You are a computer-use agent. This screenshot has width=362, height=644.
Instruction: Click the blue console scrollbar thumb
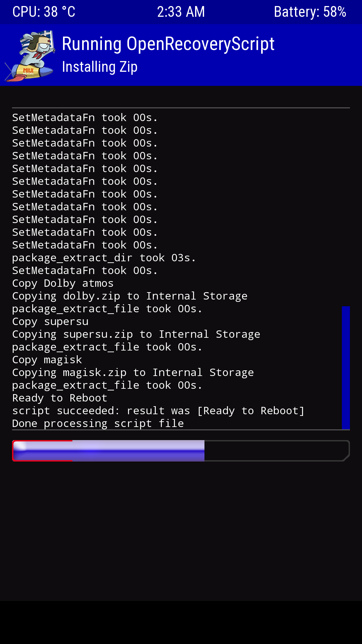pyautogui.click(x=346, y=368)
